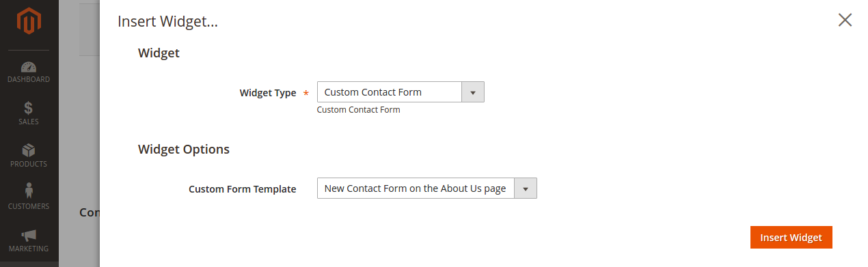
Task: Click the Custom Form Template field label
Action: point(243,189)
